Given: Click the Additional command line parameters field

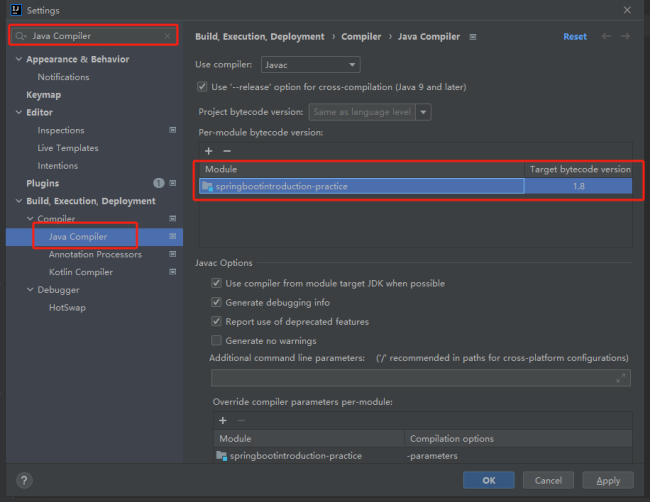Looking at the screenshot, I should (421, 378).
